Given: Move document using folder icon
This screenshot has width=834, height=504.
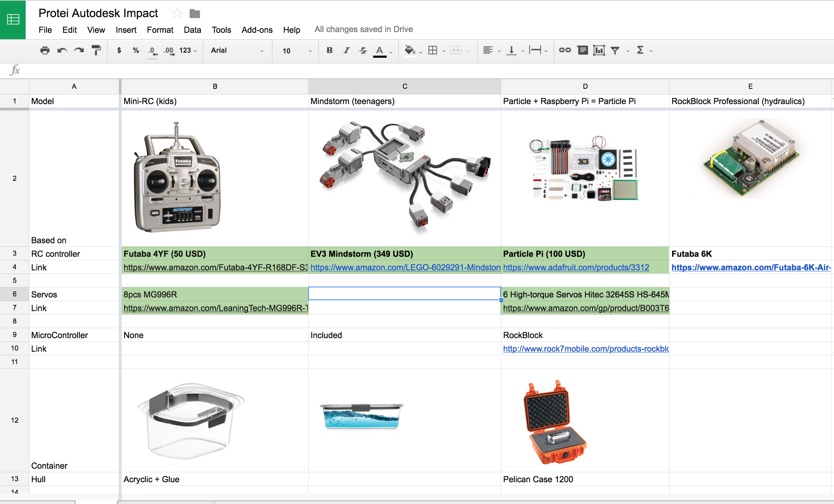Looking at the screenshot, I should click(x=194, y=14).
